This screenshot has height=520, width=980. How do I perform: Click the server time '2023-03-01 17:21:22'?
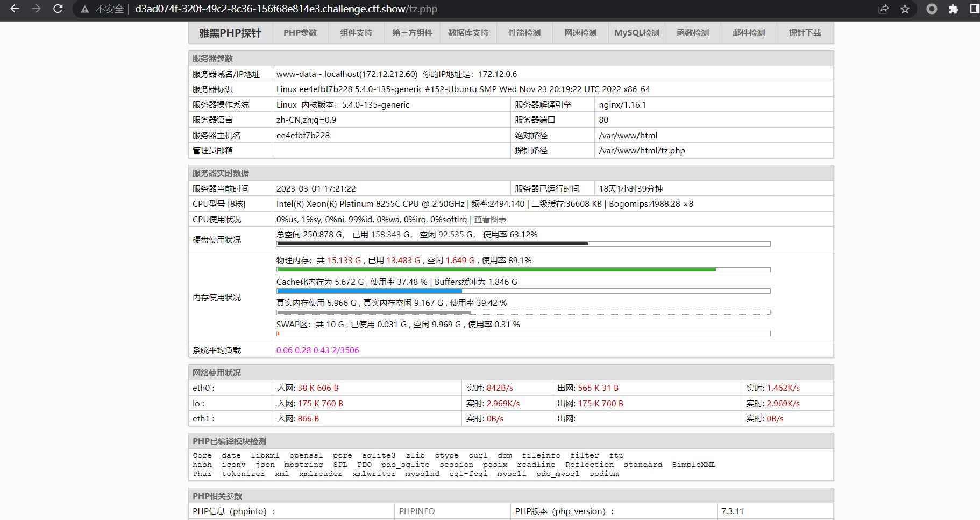pyautogui.click(x=316, y=189)
